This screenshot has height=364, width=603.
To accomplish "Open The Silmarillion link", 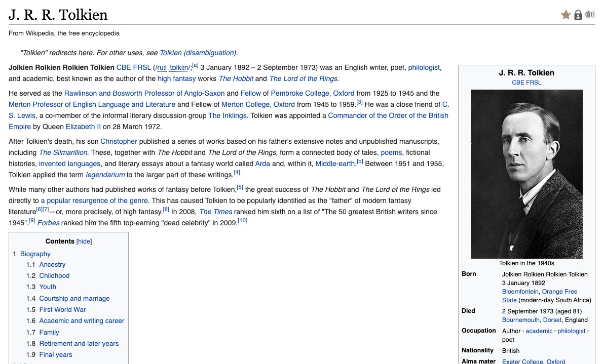I will coord(63,152).
